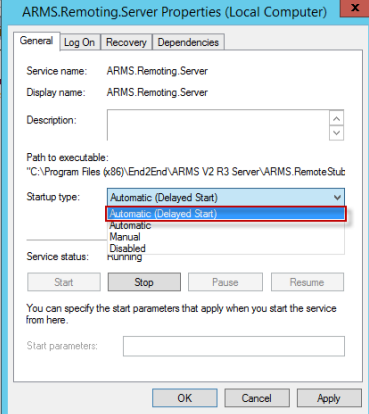Click inside the Description text box

(218, 125)
